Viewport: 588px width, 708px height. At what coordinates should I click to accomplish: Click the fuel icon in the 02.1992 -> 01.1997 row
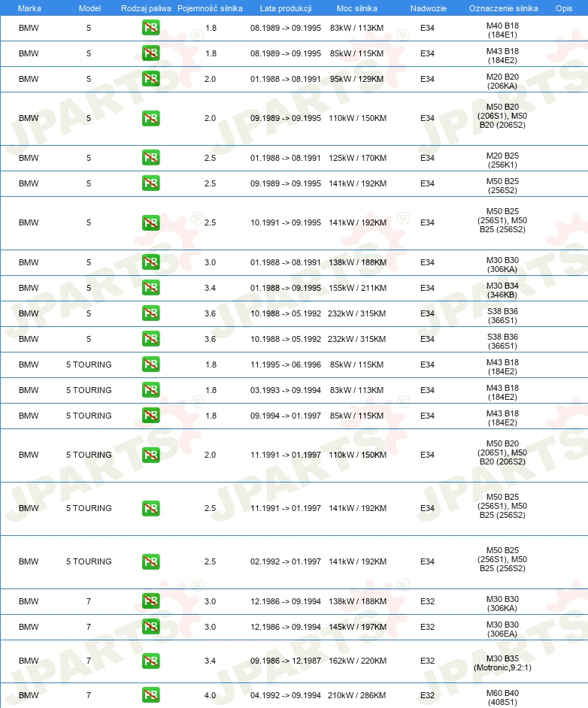click(151, 561)
